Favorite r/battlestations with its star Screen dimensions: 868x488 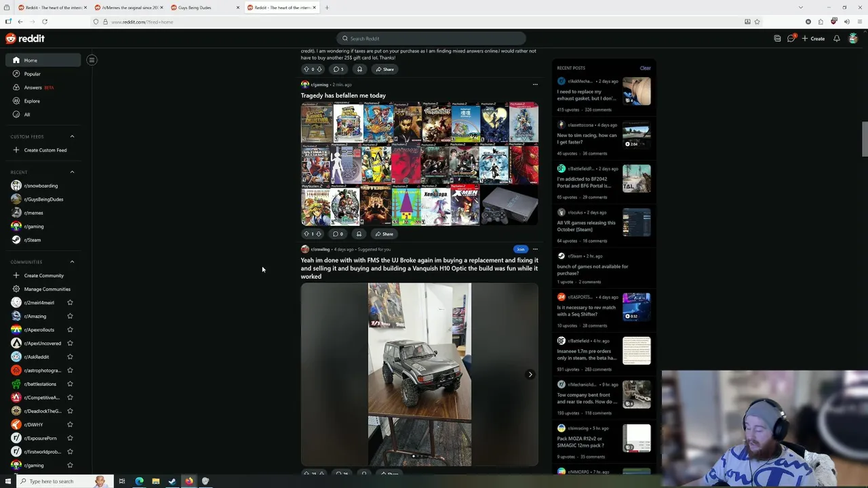(70, 384)
